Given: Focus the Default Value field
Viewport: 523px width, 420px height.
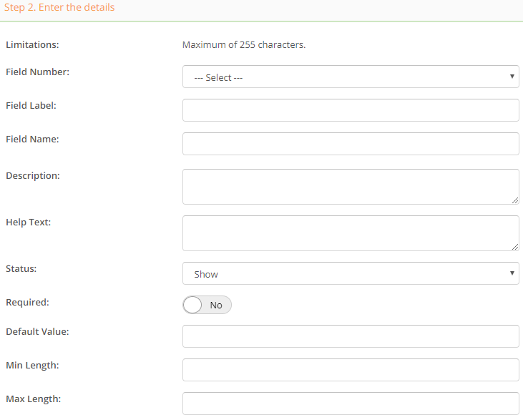Looking at the screenshot, I should pyautogui.click(x=351, y=336).
